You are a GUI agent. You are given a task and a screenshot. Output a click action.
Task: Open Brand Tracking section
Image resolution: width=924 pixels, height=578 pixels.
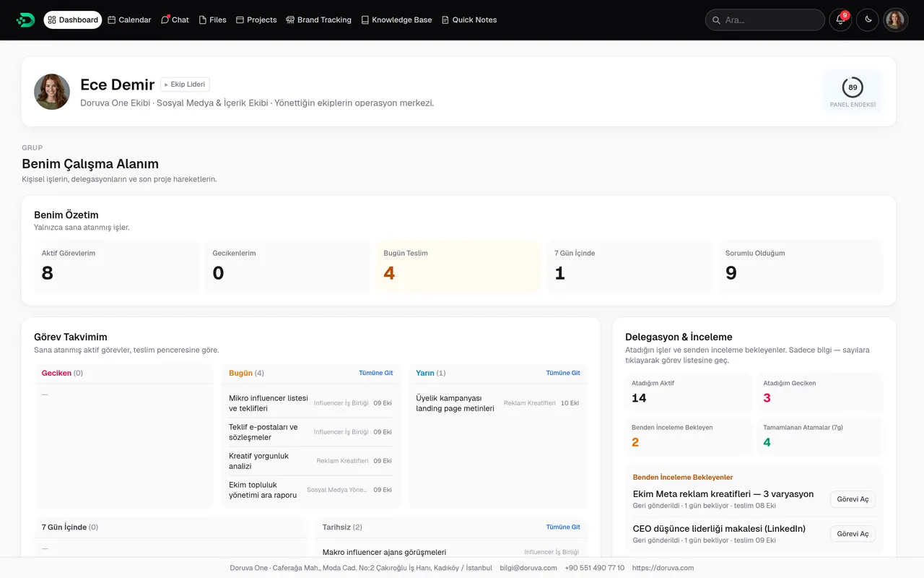click(x=318, y=20)
